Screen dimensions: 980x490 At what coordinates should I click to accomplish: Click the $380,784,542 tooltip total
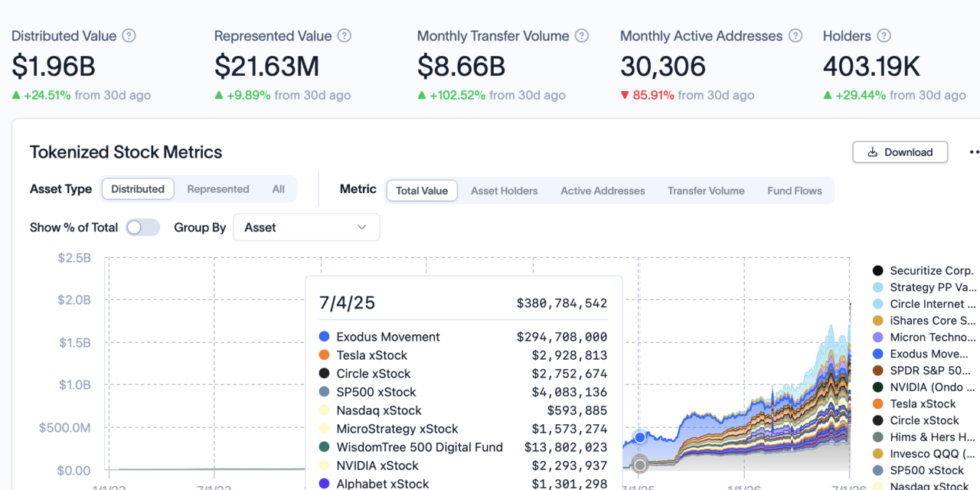562,304
